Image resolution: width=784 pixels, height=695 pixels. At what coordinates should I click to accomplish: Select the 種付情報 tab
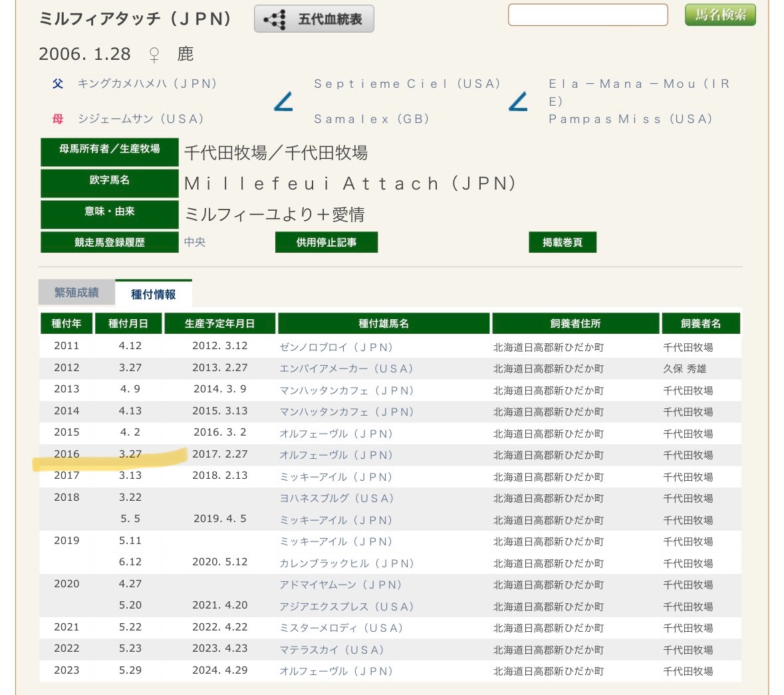(154, 294)
